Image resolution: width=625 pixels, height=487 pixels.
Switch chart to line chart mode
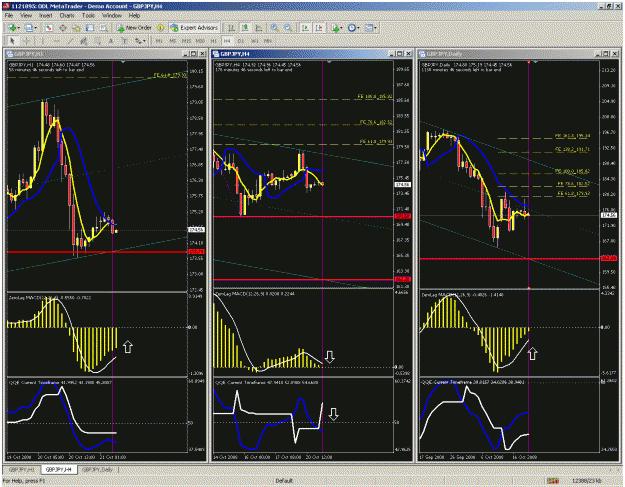258,28
